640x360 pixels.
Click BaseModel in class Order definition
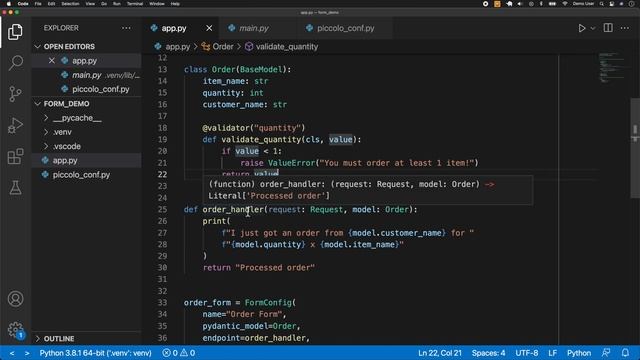click(x=261, y=69)
